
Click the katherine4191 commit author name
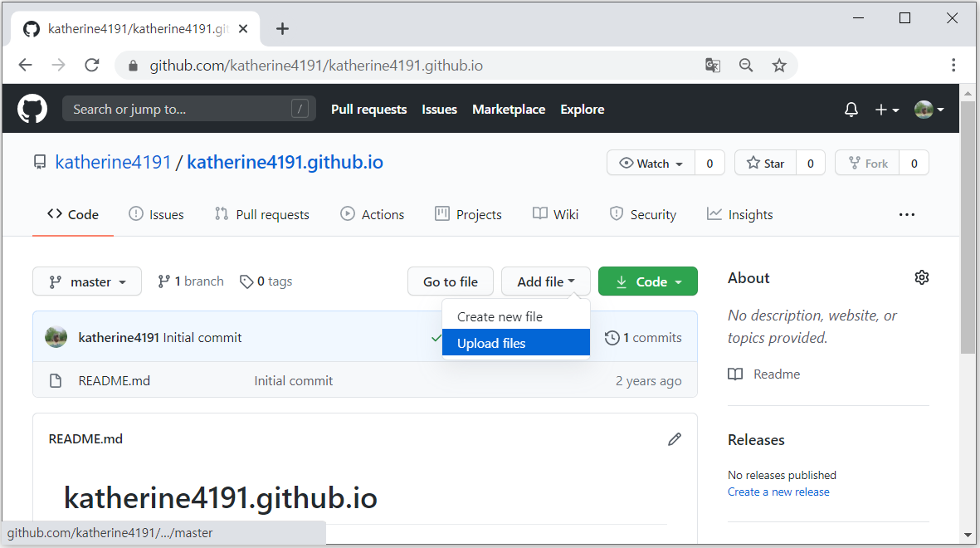point(119,338)
